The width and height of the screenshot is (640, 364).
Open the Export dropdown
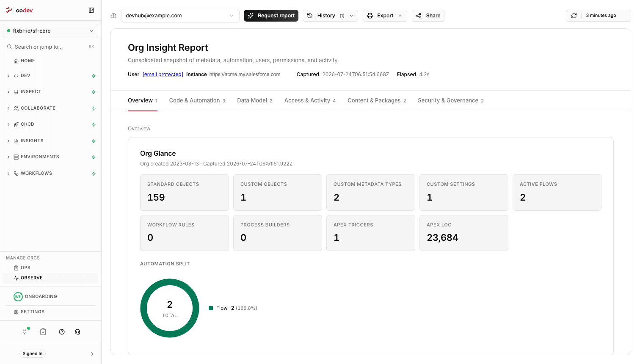tap(385, 16)
